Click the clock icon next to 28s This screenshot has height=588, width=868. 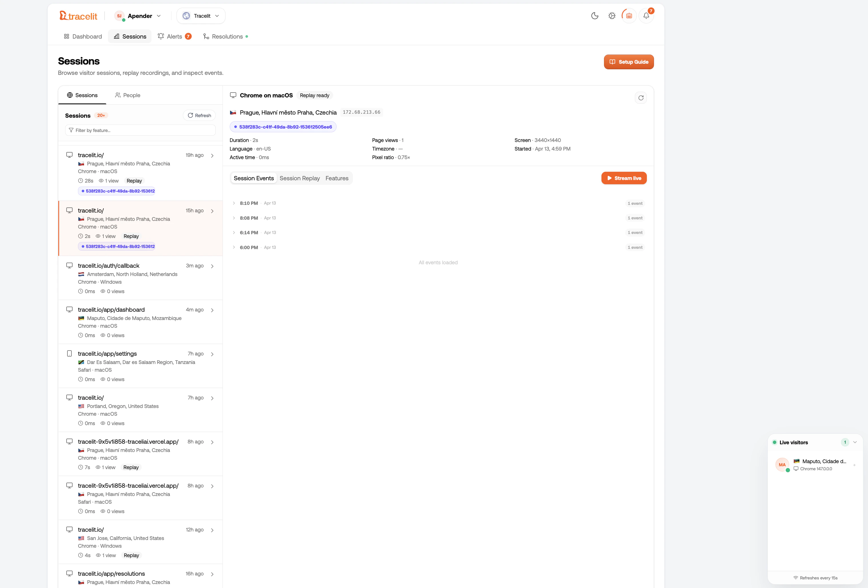(80, 181)
